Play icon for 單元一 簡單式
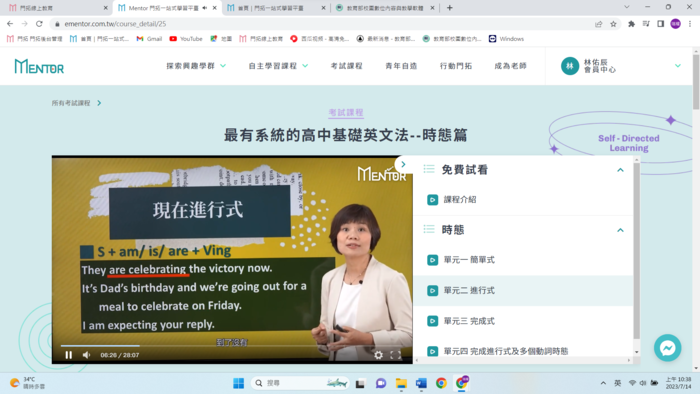This screenshot has height=394, width=700. tap(432, 260)
